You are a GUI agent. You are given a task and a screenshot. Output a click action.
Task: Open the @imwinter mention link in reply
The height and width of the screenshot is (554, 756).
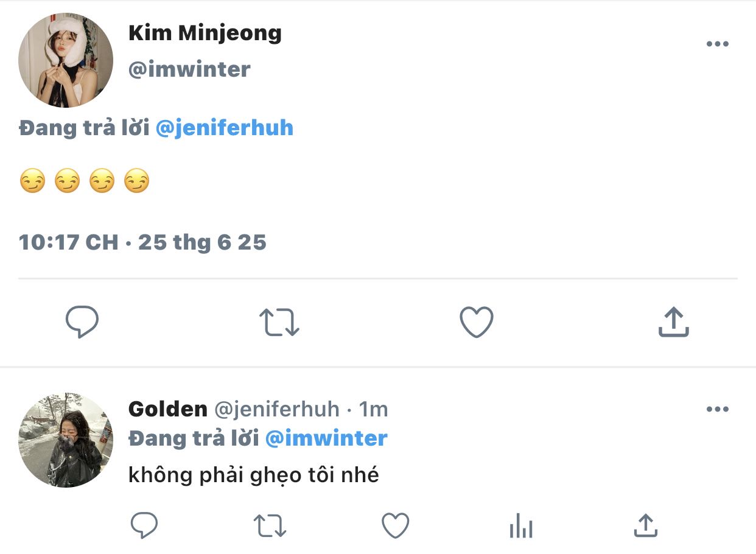(326, 438)
